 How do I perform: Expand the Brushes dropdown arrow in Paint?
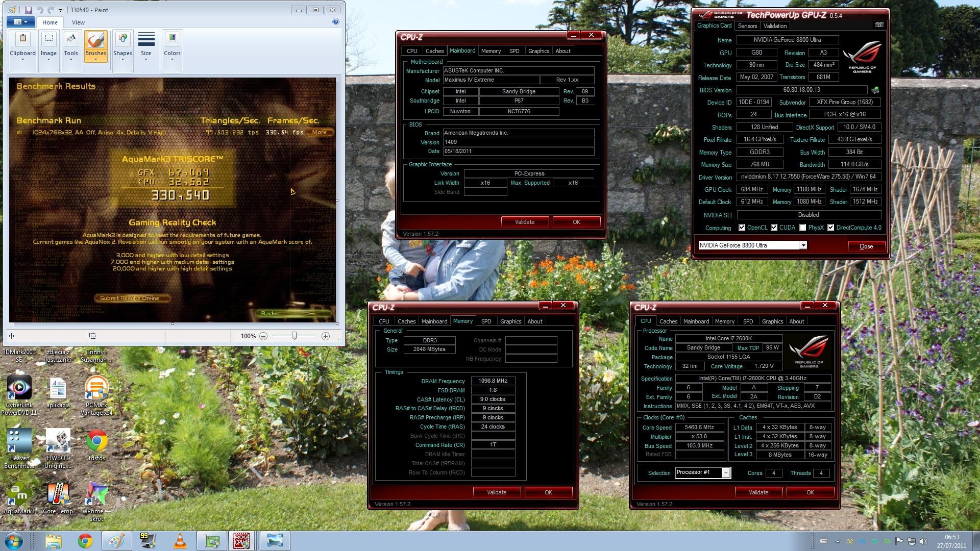tap(95, 59)
